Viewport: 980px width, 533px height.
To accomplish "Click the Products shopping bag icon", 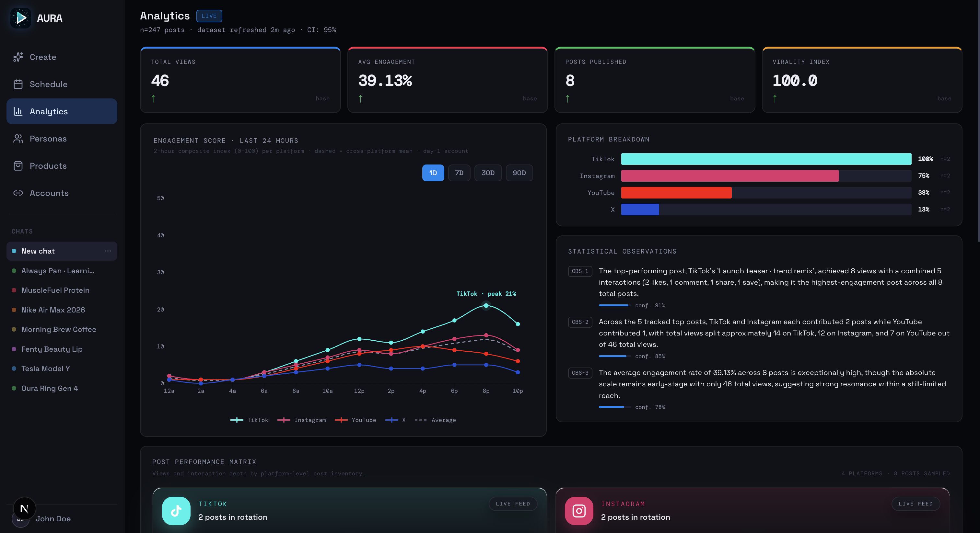I will pos(18,166).
